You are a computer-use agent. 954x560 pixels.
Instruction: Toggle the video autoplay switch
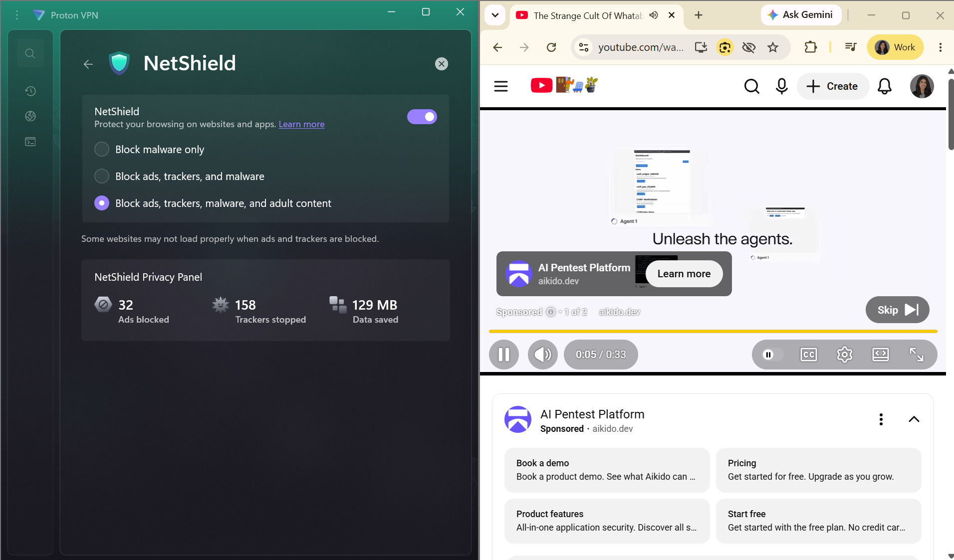click(x=772, y=355)
